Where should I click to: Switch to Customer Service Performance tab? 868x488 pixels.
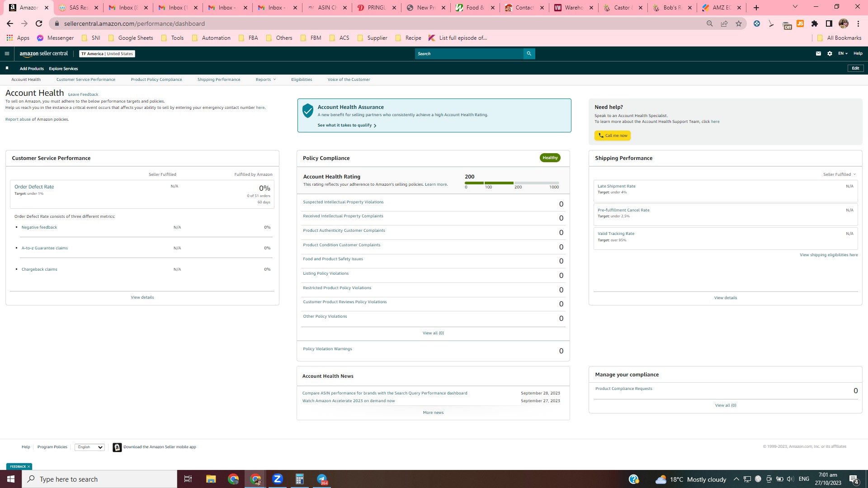86,80
